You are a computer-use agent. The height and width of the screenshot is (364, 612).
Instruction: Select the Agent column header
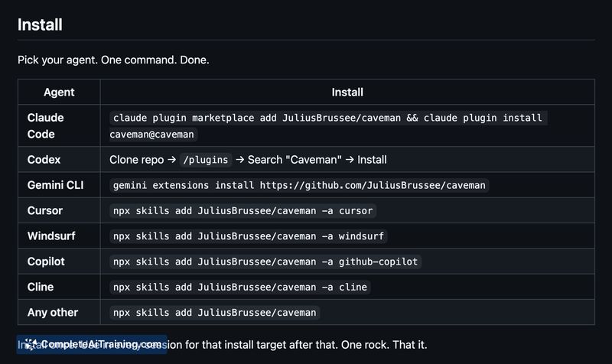(x=59, y=92)
